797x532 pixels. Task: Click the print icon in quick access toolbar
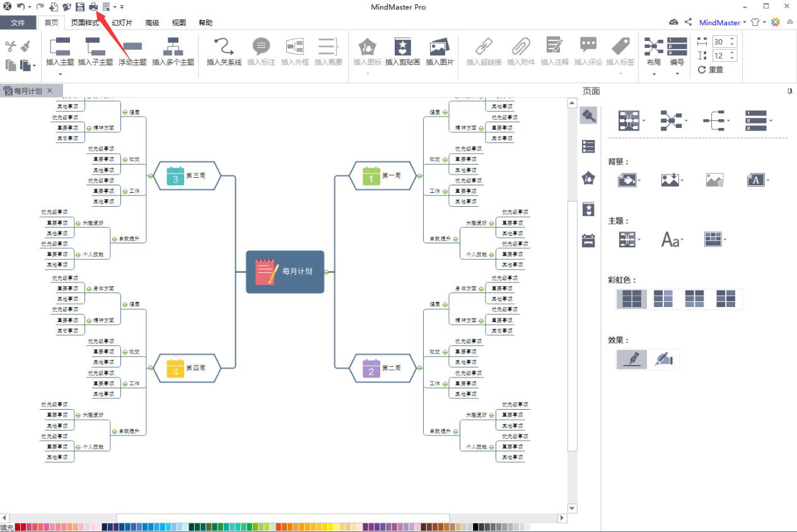(x=93, y=6)
